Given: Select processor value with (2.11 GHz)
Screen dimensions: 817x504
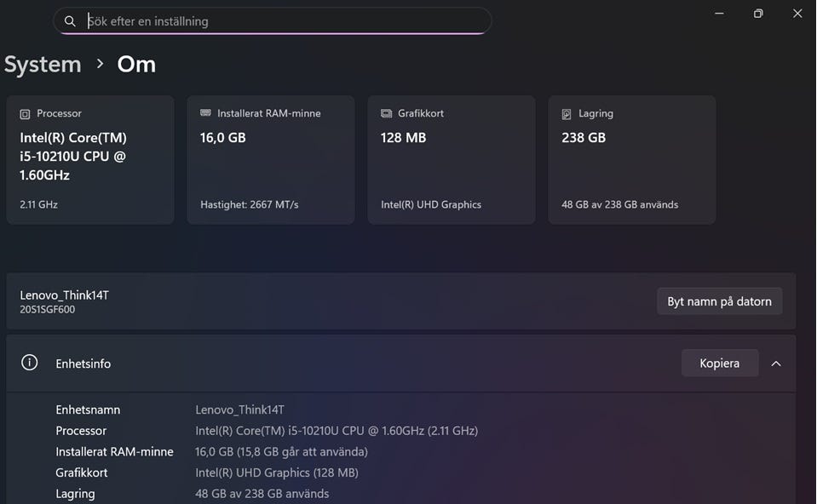Looking at the screenshot, I should pyautogui.click(x=337, y=431).
